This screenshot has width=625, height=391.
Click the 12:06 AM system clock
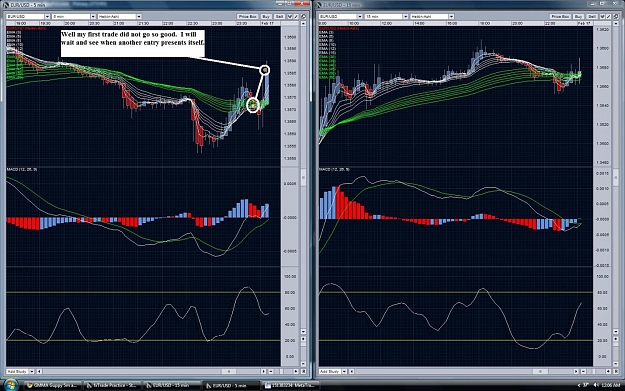tap(611, 385)
